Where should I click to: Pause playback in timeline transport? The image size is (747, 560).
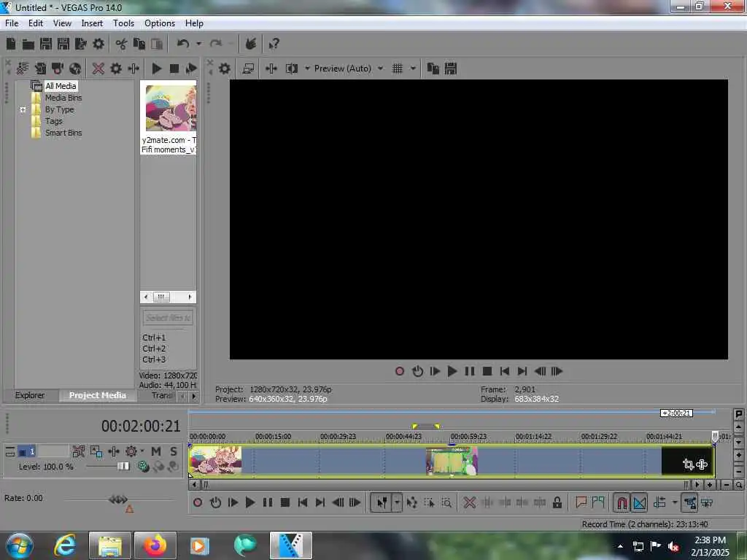(267, 502)
